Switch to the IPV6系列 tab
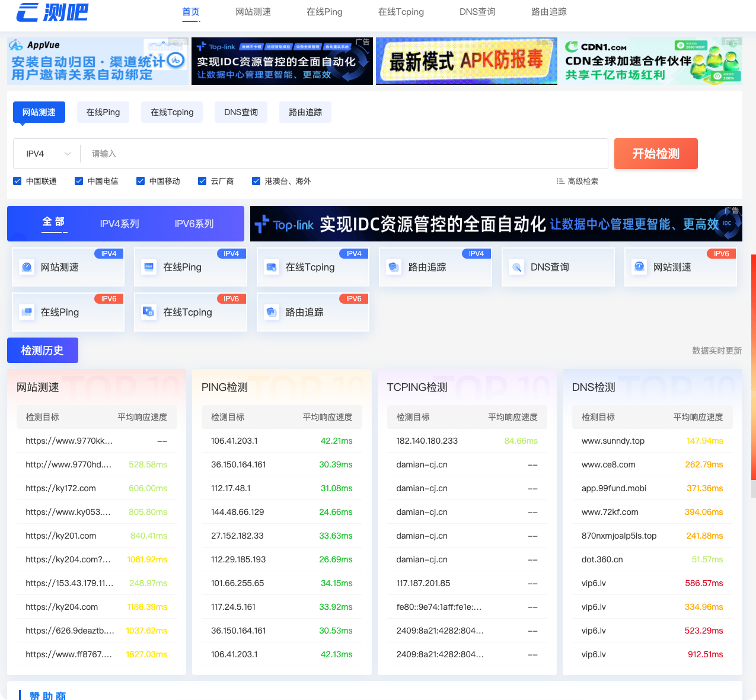Image resolution: width=756 pixels, height=700 pixels. [194, 224]
